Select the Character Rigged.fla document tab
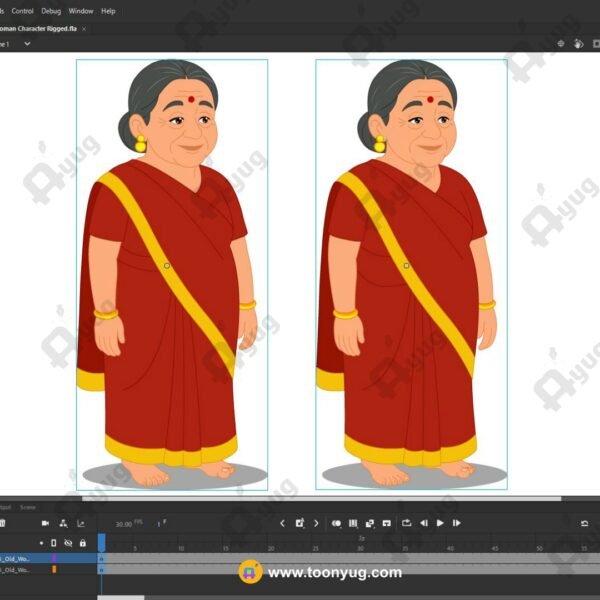Screen dimensions: 600x600 pos(38,29)
